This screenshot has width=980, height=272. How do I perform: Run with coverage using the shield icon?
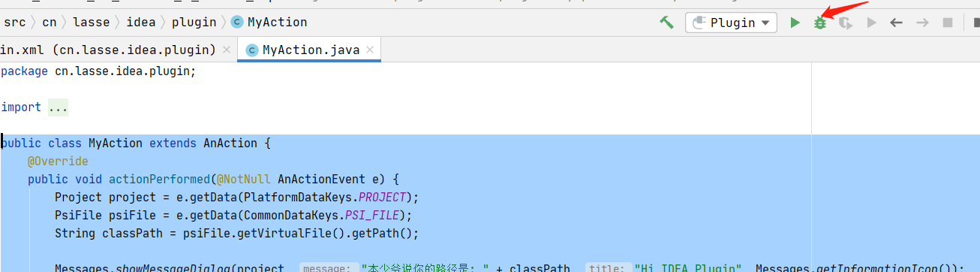coord(846,23)
